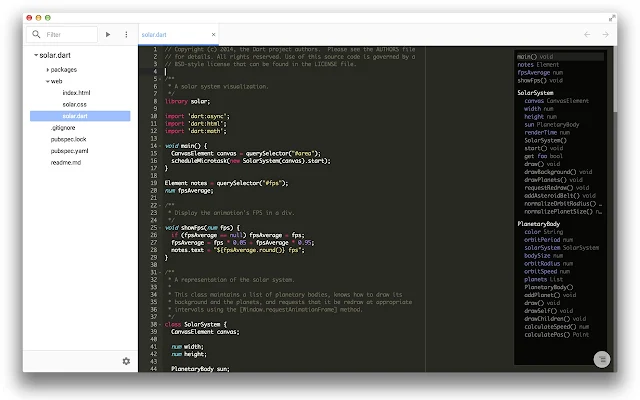Collapse the web folder
Screen dimensions: 640x400
(x=47, y=81)
